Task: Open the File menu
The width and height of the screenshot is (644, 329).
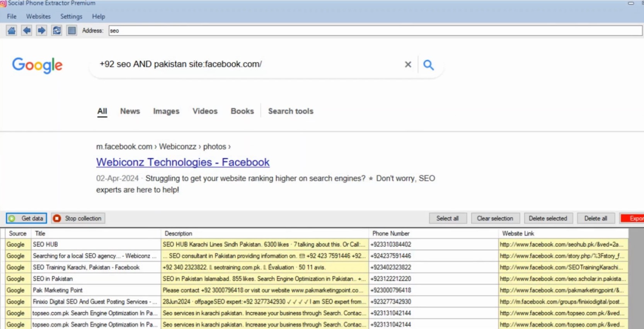Action: tap(12, 16)
